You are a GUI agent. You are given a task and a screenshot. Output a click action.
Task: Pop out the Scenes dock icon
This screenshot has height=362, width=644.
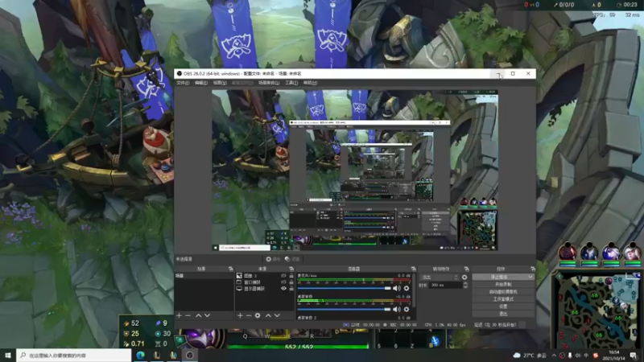pyautogui.click(x=230, y=269)
